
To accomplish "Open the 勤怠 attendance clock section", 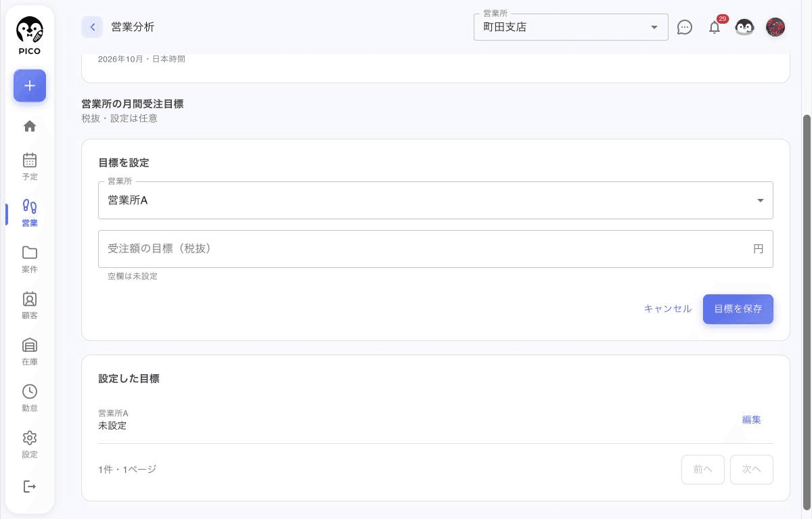I will (x=30, y=398).
